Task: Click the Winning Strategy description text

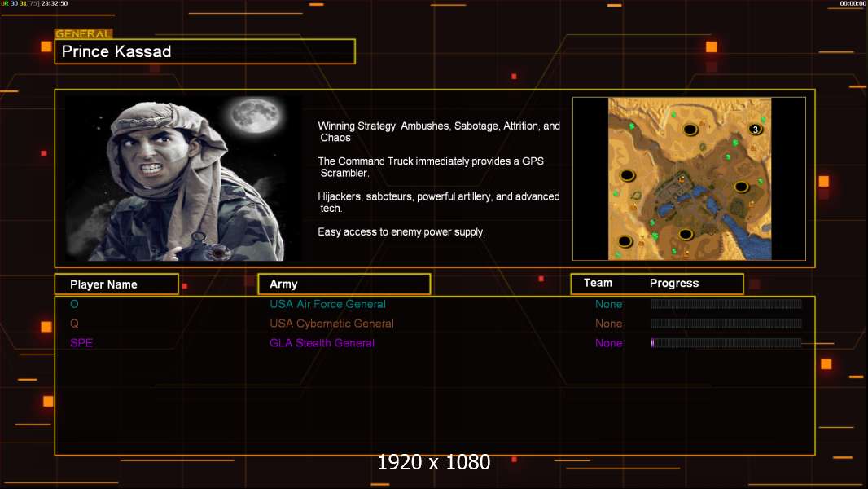Action: point(439,132)
